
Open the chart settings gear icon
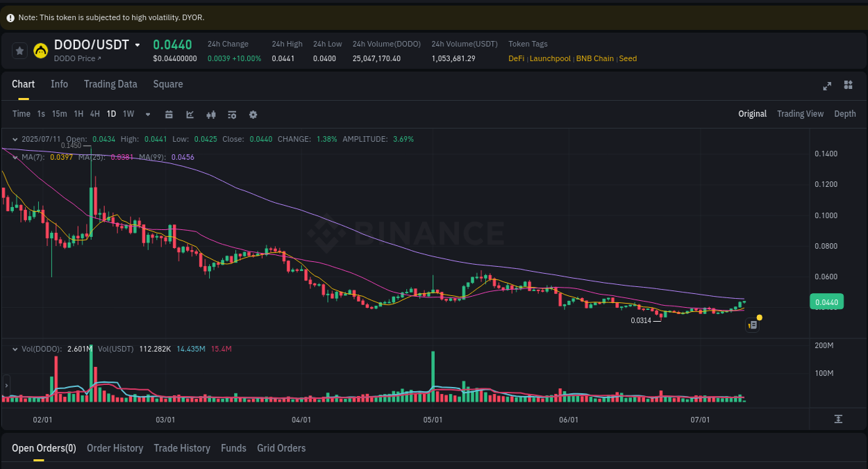click(253, 114)
